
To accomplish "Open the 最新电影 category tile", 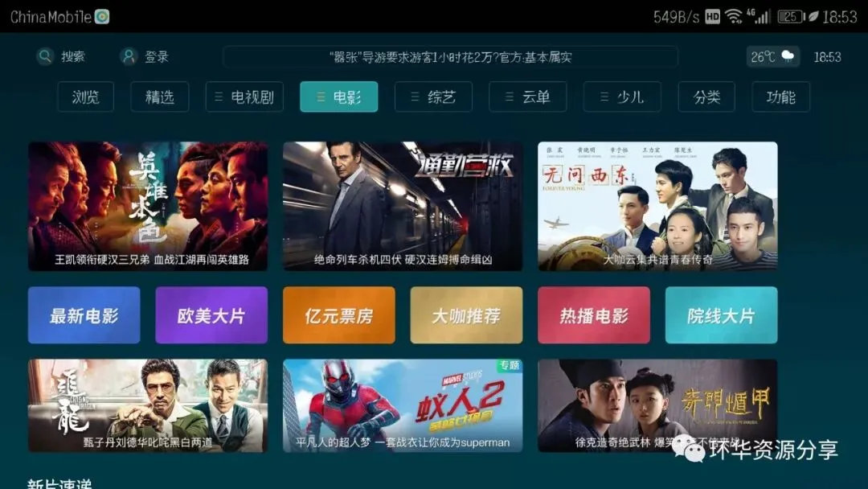I will pos(84,315).
